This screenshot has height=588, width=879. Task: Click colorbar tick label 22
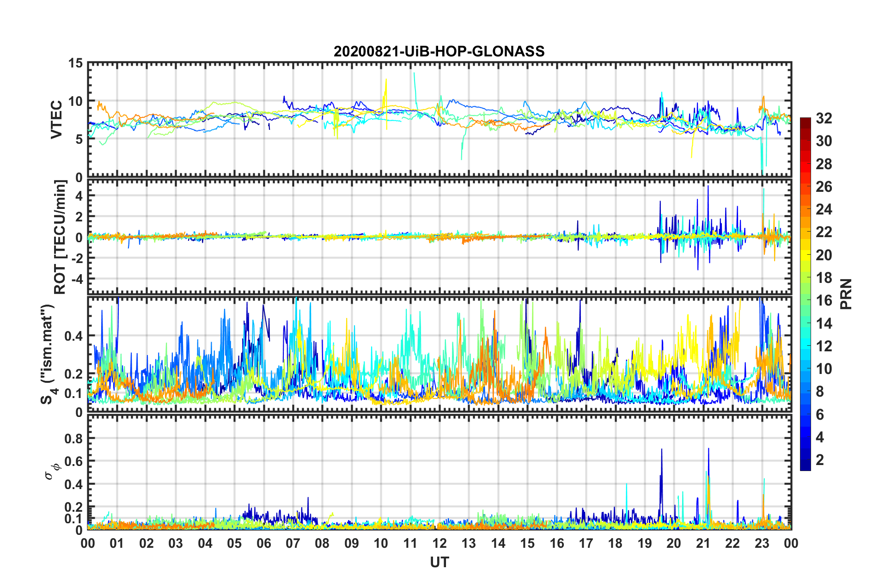824,232
